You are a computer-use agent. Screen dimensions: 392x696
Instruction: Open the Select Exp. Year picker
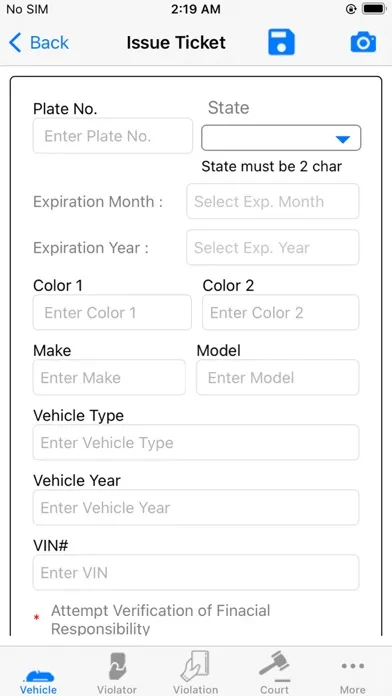click(x=273, y=247)
